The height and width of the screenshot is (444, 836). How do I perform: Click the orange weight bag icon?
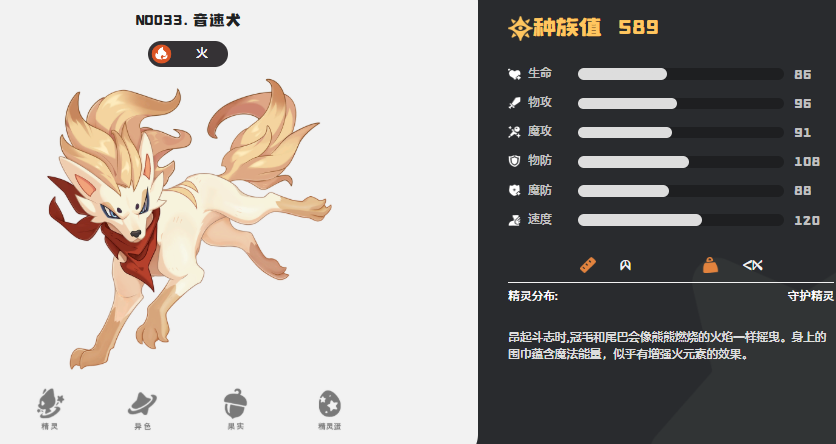(x=710, y=265)
